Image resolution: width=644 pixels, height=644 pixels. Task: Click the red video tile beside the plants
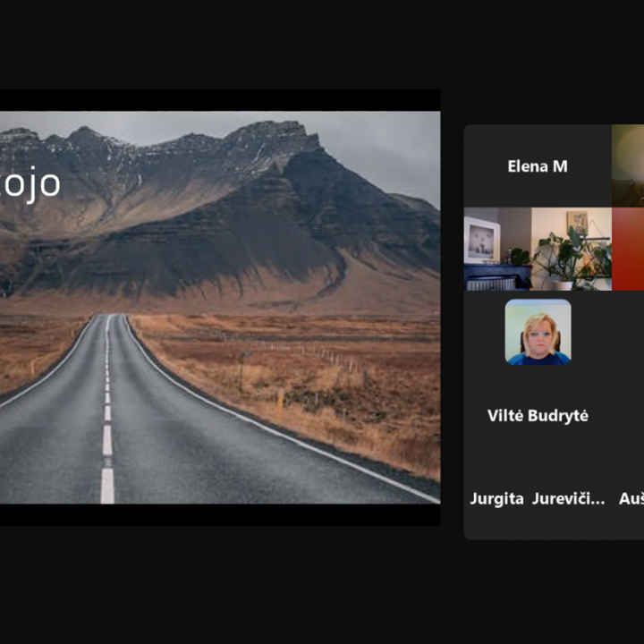point(628,249)
